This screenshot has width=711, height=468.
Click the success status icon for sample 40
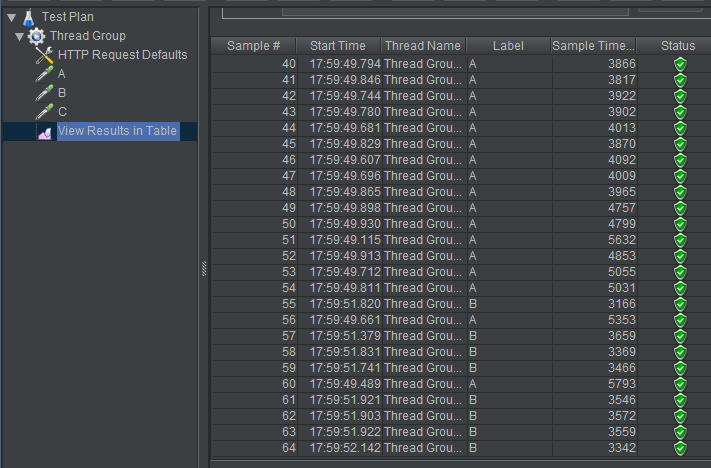point(680,64)
